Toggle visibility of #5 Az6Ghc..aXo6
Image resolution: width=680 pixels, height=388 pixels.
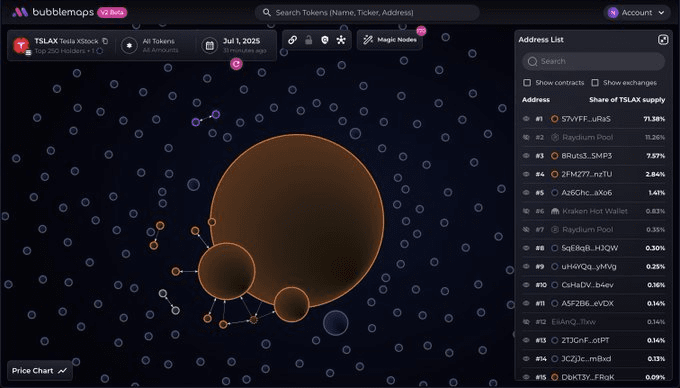coord(526,192)
